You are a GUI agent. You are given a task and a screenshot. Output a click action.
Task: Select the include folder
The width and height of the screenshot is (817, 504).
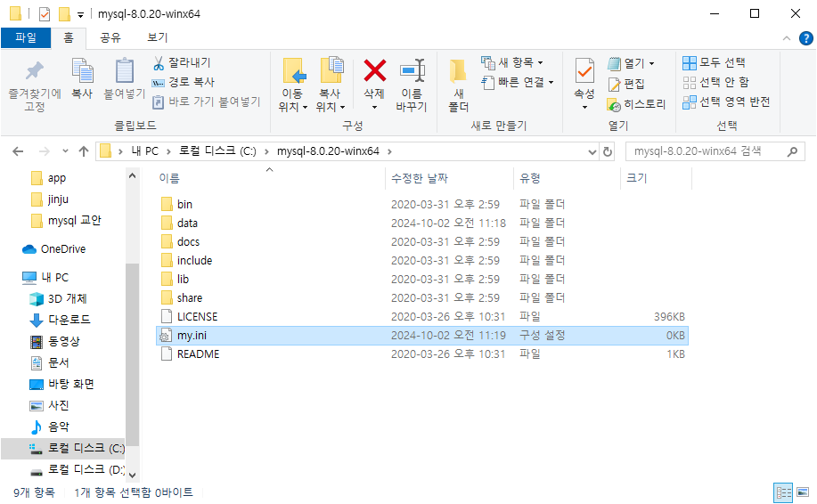(x=194, y=261)
